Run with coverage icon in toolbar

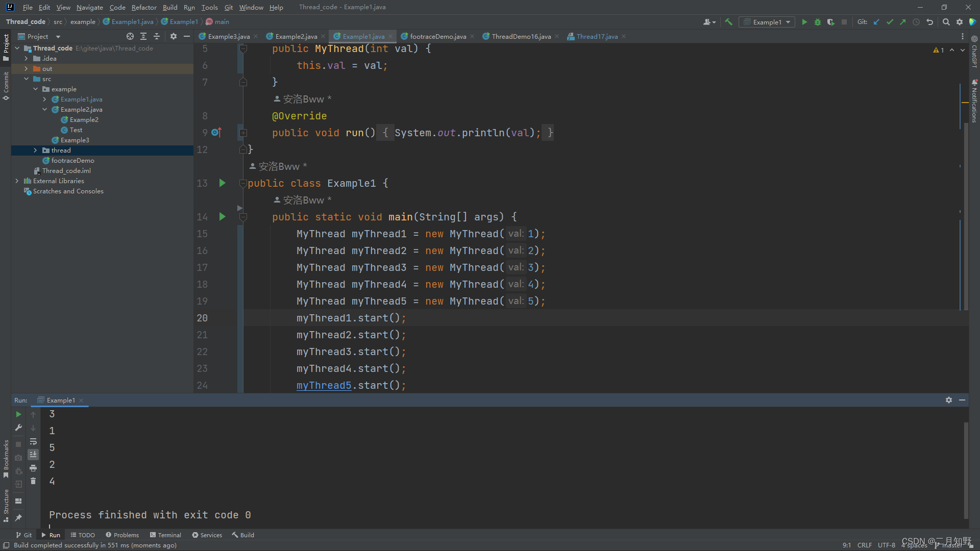(831, 22)
